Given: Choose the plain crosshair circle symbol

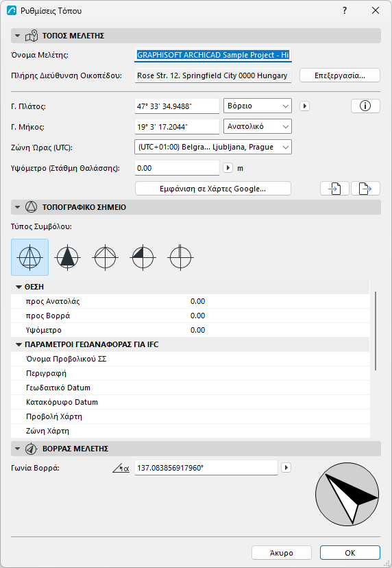Looking at the screenshot, I should pyautogui.click(x=105, y=257).
